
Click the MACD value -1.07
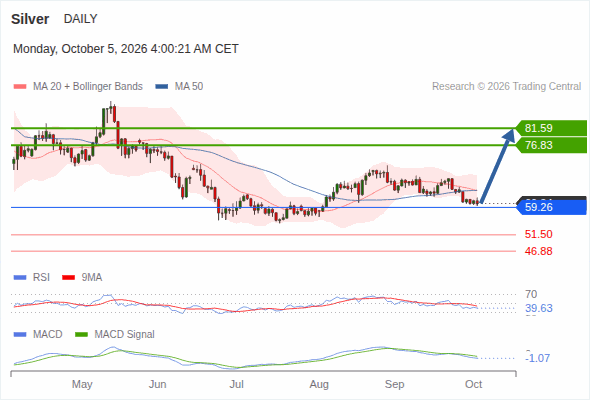point(537,358)
